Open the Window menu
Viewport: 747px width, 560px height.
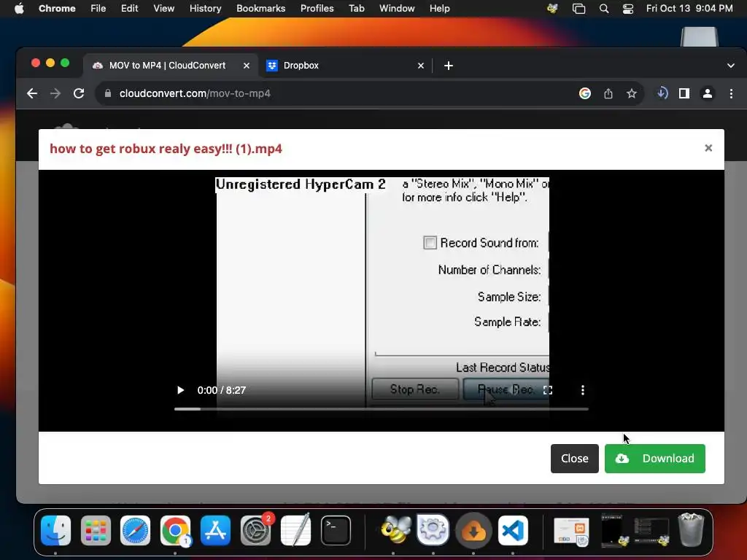point(397,8)
